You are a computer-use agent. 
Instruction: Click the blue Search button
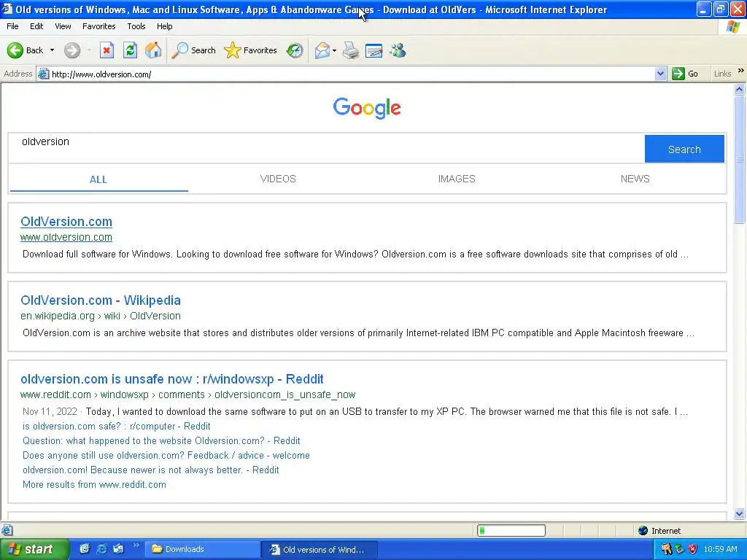[x=684, y=149]
